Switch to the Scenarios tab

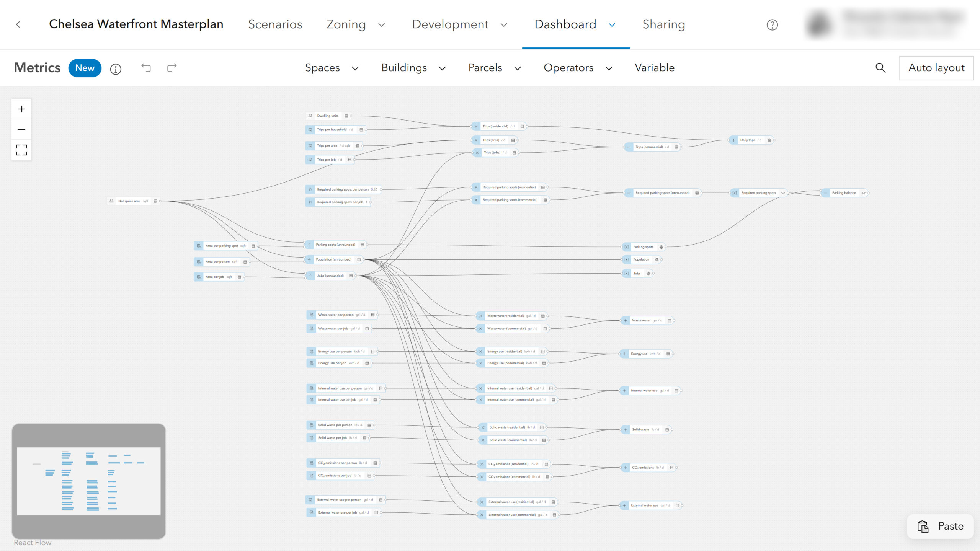point(275,24)
